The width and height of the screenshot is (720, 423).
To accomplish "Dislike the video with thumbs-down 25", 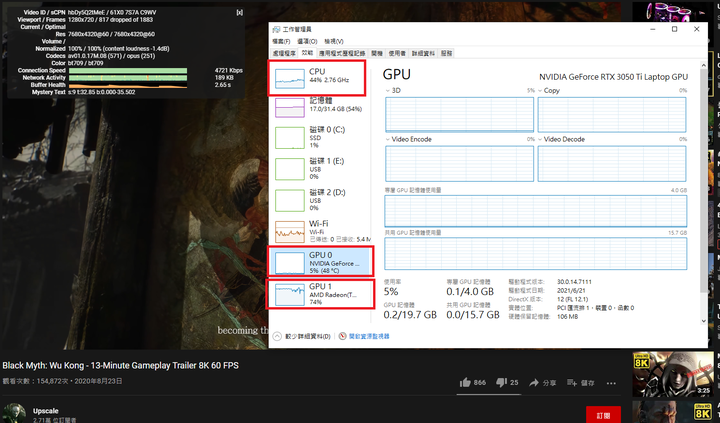I will pos(507,383).
